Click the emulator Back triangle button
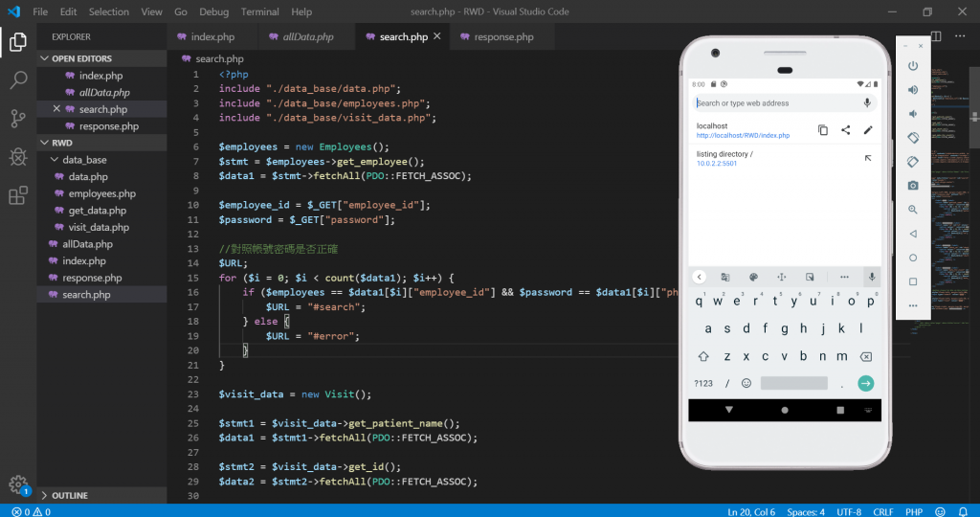This screenshot has height=517, width=980. 912,234
